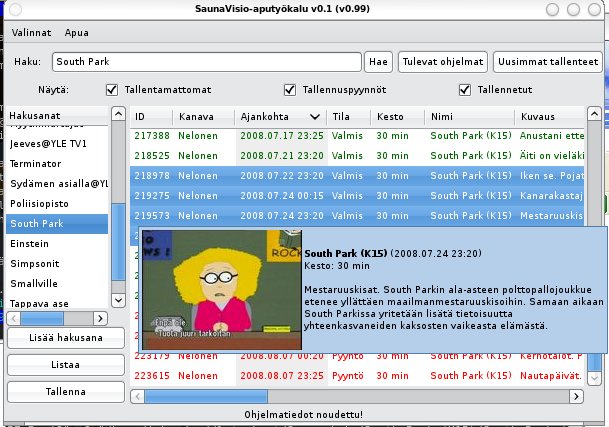The width and height of the screenshot is (609, 427).
Task: Click program table scroll up arrow
Action: 594,114
